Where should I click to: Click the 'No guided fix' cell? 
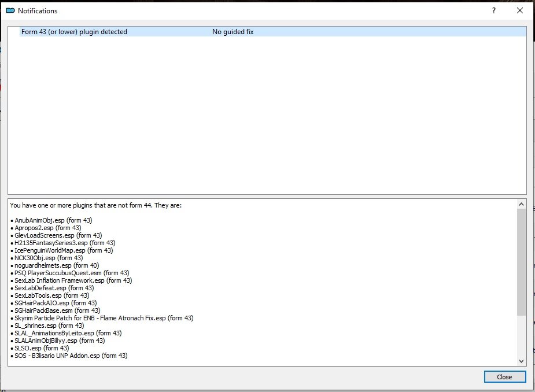pos(233,32)
